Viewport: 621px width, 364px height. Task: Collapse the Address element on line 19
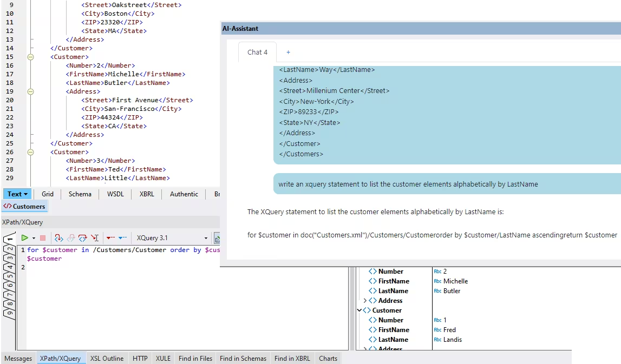30,91
